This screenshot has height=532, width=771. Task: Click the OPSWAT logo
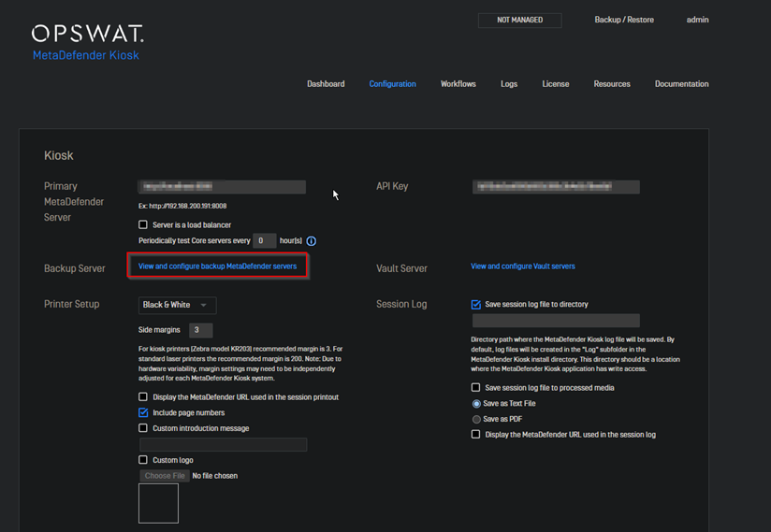(88, 34)
